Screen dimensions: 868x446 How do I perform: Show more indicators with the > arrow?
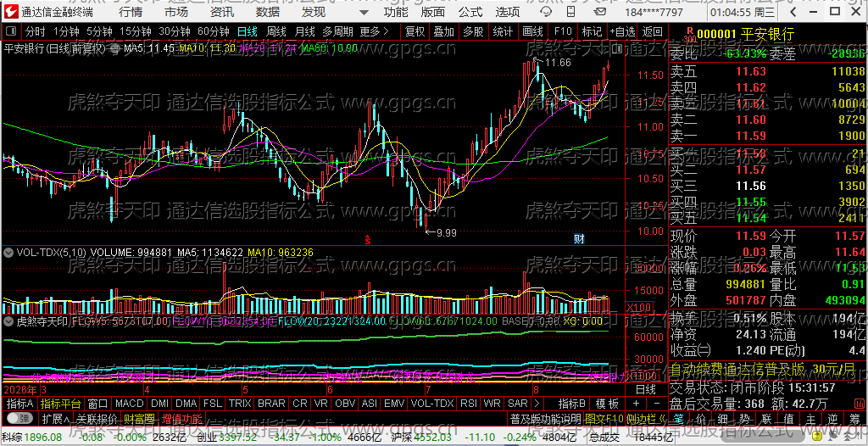tap(537, 404)
